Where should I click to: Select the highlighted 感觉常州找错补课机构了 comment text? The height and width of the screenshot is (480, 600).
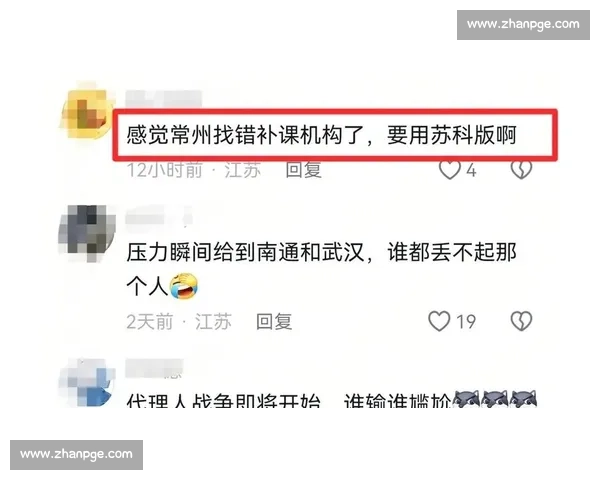pyautogui.click(x=321, y=135)
